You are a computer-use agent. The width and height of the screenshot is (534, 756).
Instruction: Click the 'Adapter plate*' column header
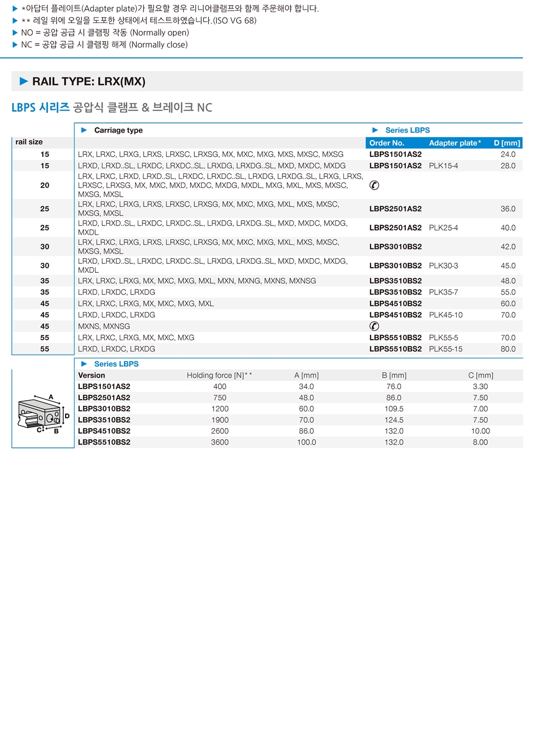(x=455, y=143)
